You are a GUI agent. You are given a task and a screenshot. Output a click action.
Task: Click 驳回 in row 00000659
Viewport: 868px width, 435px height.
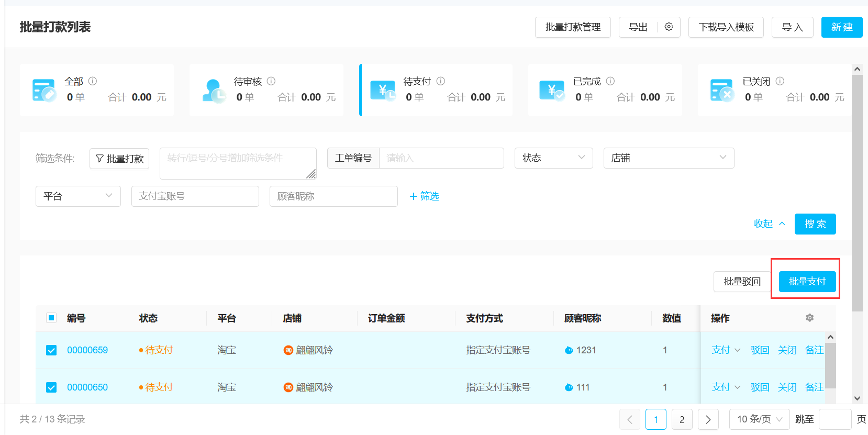coord(760,350)
